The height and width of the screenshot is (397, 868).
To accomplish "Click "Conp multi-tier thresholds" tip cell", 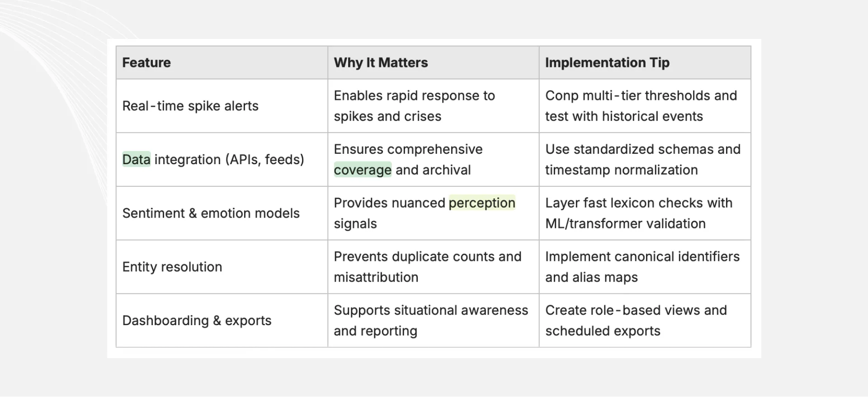I will [x=645, y=106].
